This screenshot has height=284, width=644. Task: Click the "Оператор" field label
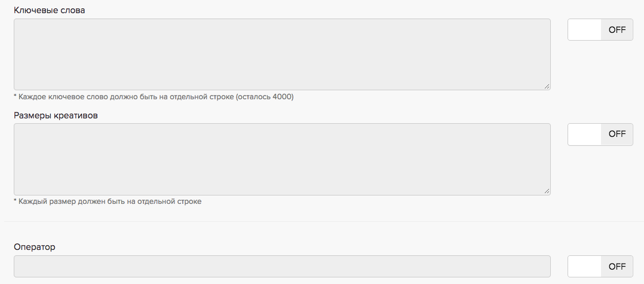click(x=35, y=247)
